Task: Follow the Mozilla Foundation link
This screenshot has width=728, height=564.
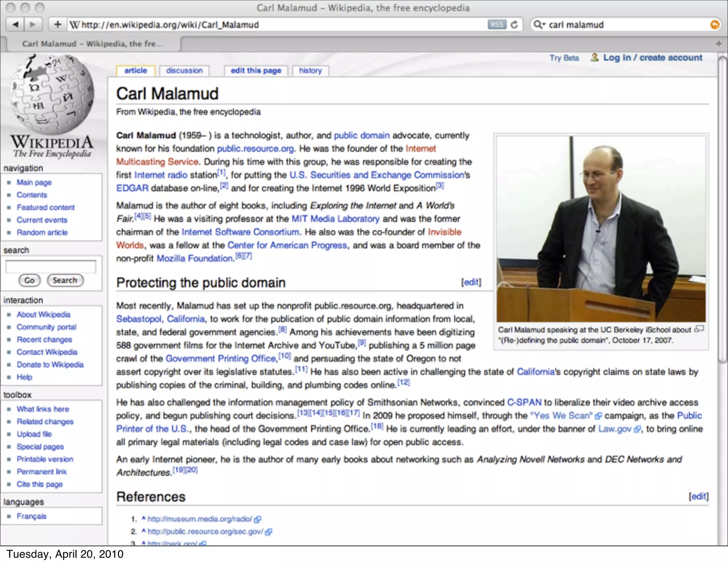Action: (194, 258)
